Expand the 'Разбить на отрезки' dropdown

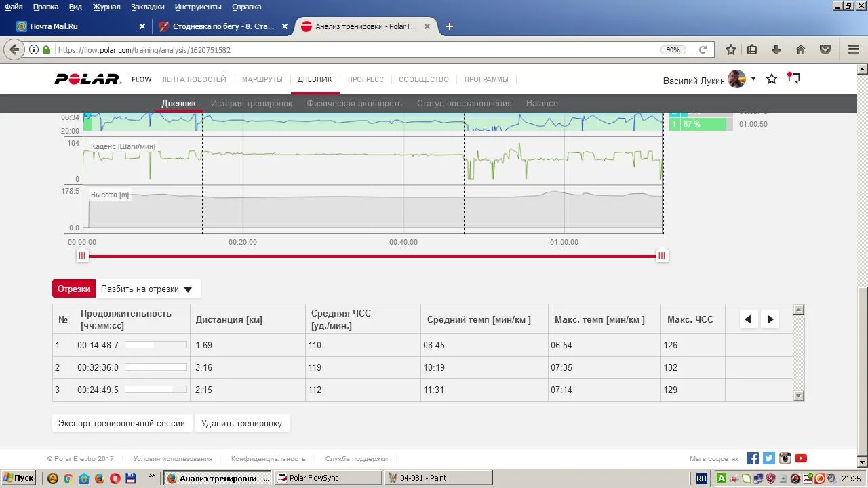point(147,289)
